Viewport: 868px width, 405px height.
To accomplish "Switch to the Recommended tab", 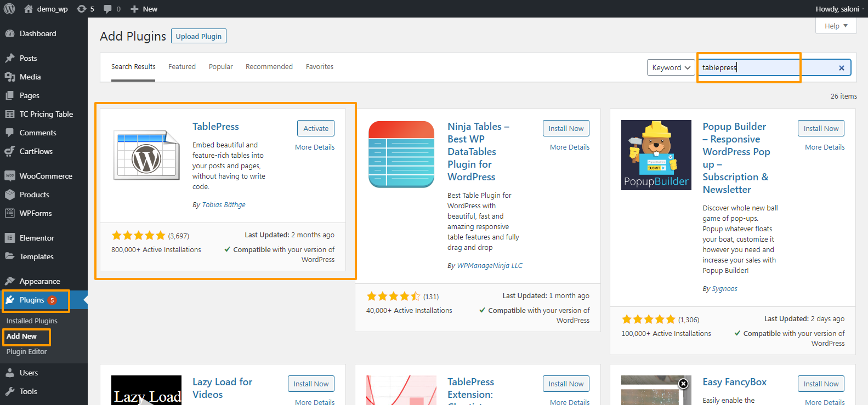I will pos(269,67).
